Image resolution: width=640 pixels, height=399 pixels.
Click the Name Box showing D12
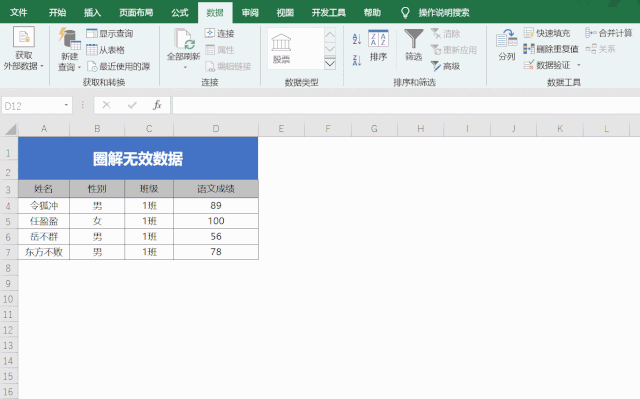click(x=33, y=106)
